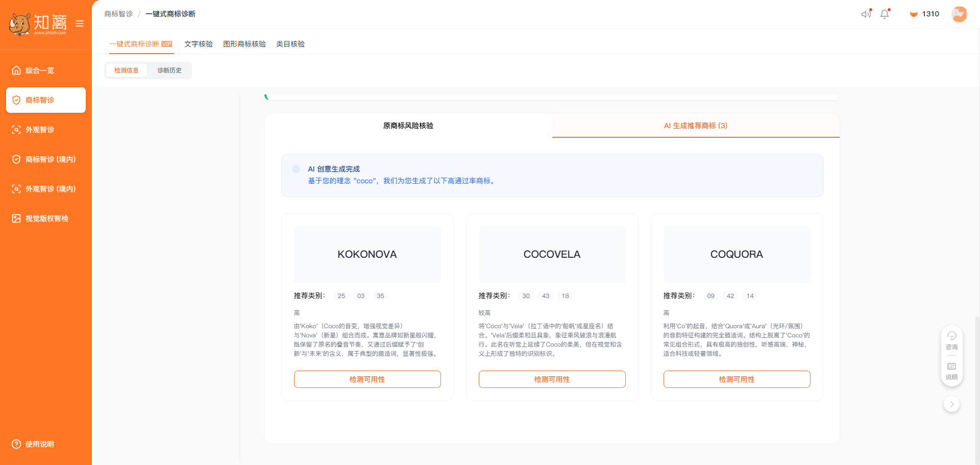
Task: Open the notification bell
Action: point(885,14)
